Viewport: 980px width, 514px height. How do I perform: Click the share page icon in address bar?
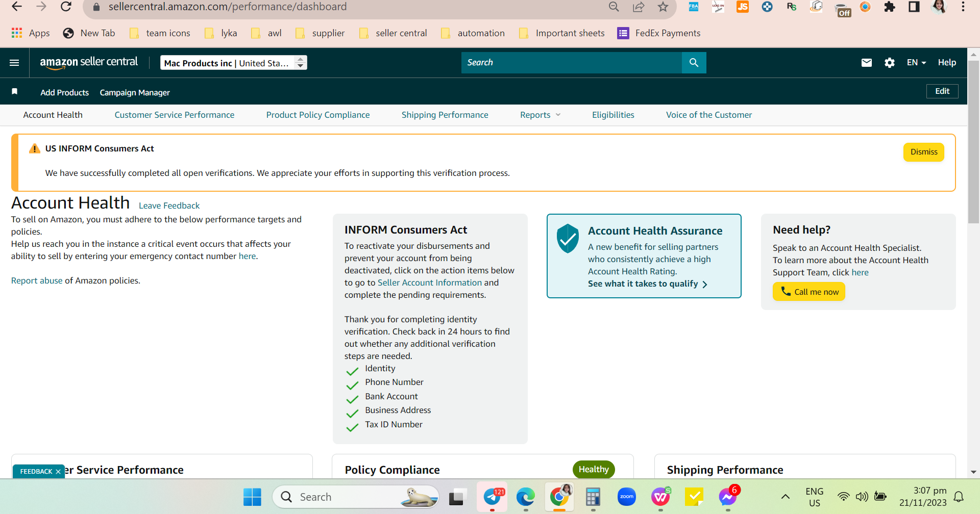pos(639,7)
